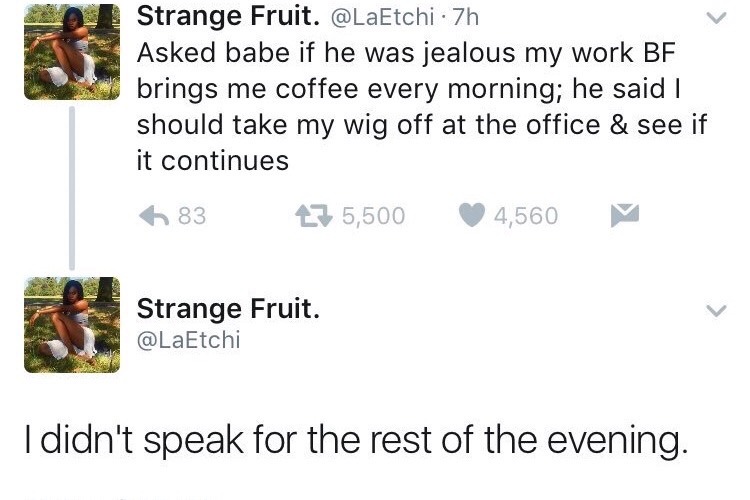
Task: View the 4,560 likes count
Action: (526, 216)
